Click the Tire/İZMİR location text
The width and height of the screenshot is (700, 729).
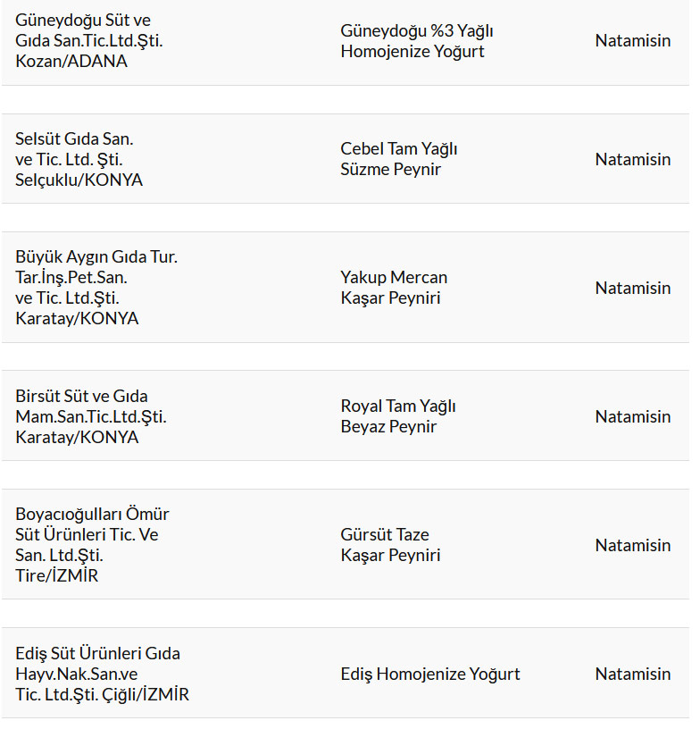tap(57, 576)
